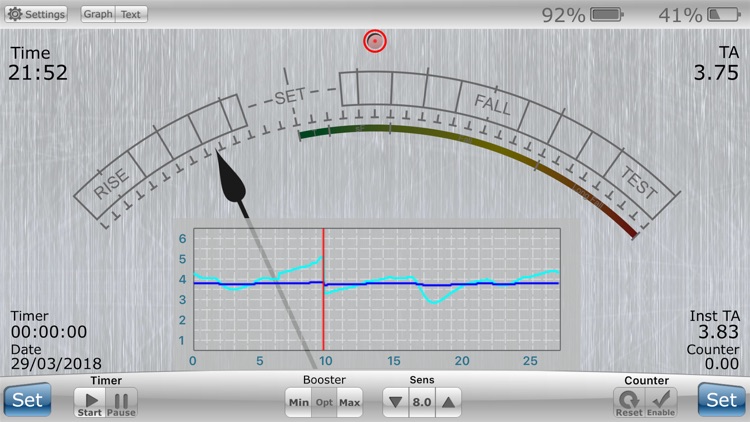The width and height of the screenshot is (750, 422).
Task: Click the sensitivity value 8.0 field
Action: (422, 402)
